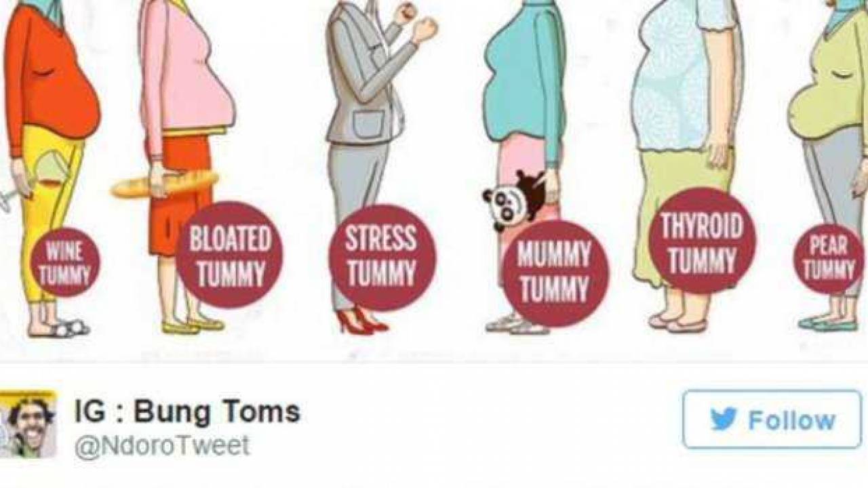Image resolution: width=868 pixels, height=488 pixels.
Task: Click the Wine Tummy circle badge
Action: coord(65,263)
